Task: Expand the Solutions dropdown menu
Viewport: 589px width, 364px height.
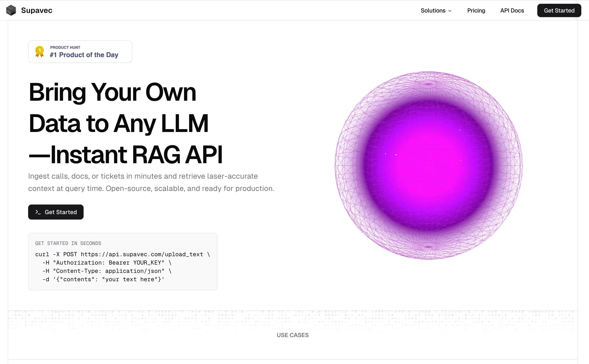Action: pyautogui.click(x=436, y=11)
